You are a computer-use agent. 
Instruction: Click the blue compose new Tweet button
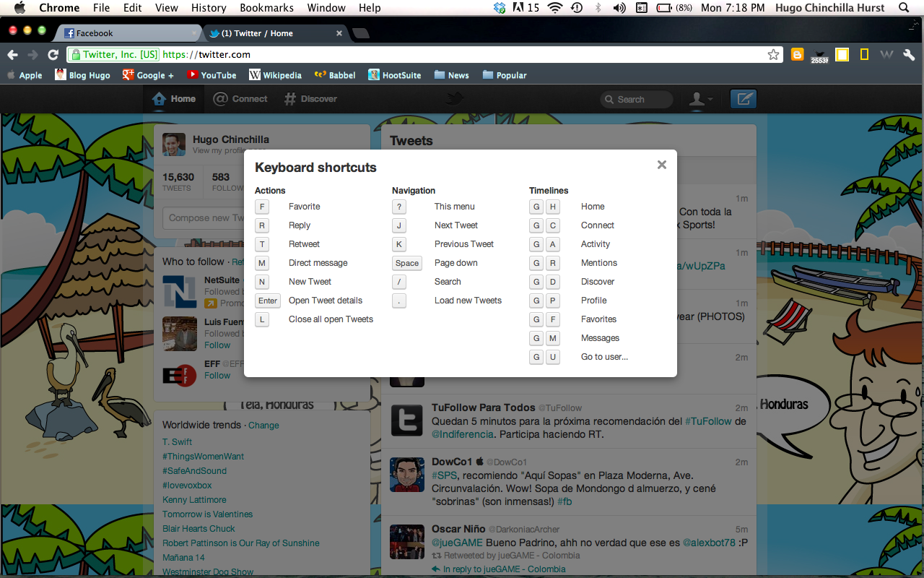tap(743, 99)
